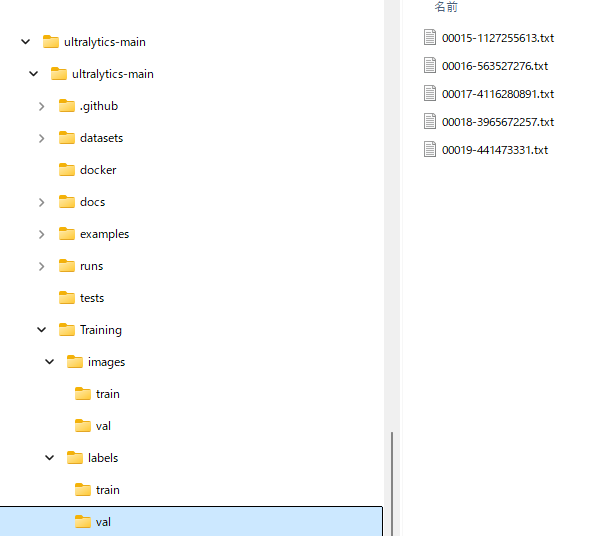Select the docker label in the tree
606x536 pixels.
pos(98,170)
